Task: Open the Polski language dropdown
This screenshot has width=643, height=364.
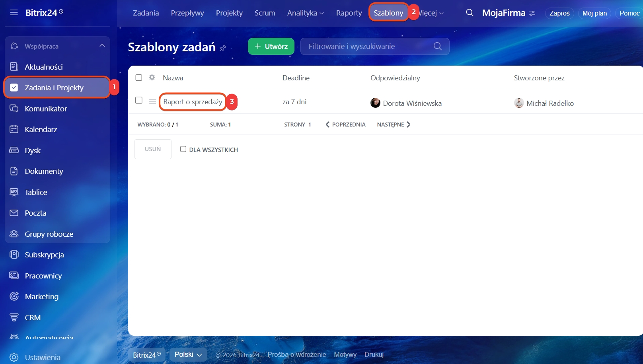Action: 188,354
